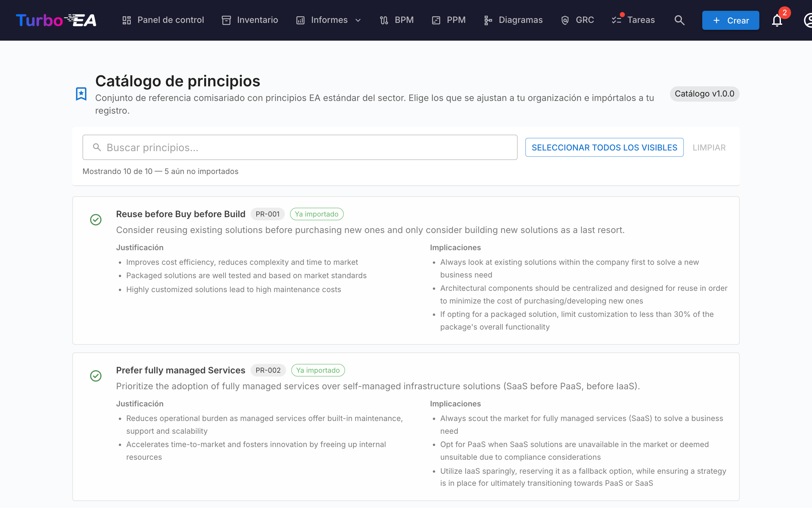This screenshot has height=508, width=812.
Task: Open the Tareas page
Action: pyautogui.click(x=633, y=20)
